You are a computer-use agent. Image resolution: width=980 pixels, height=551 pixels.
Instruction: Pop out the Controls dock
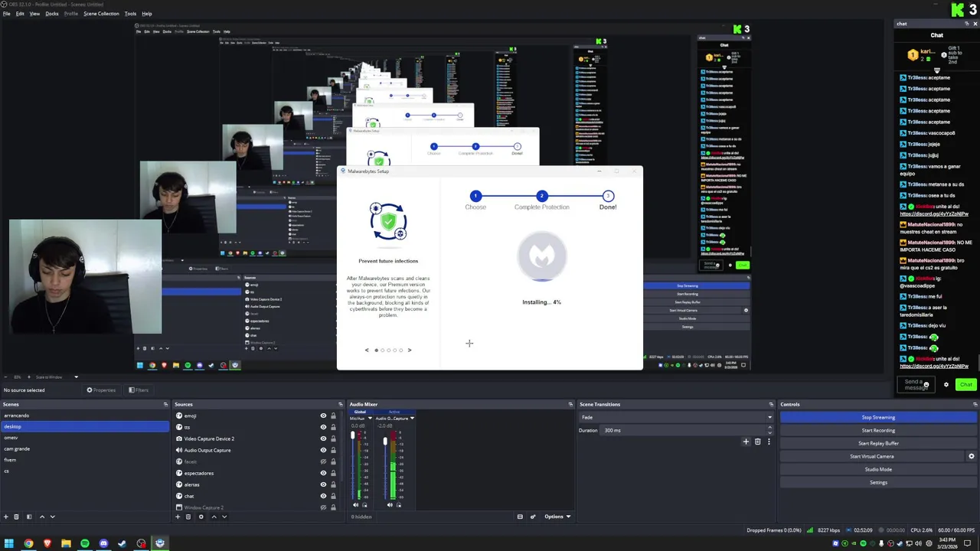[x=975, y=404]
